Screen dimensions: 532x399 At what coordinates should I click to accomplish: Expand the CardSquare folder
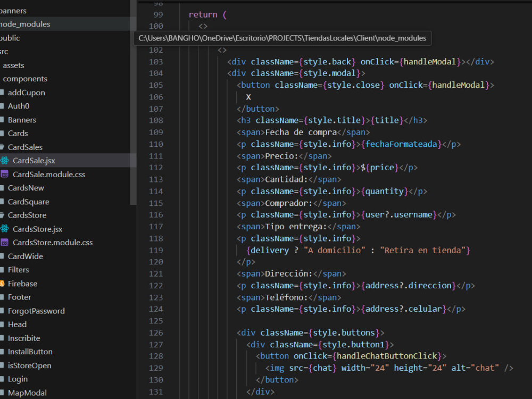coord(29,202)
